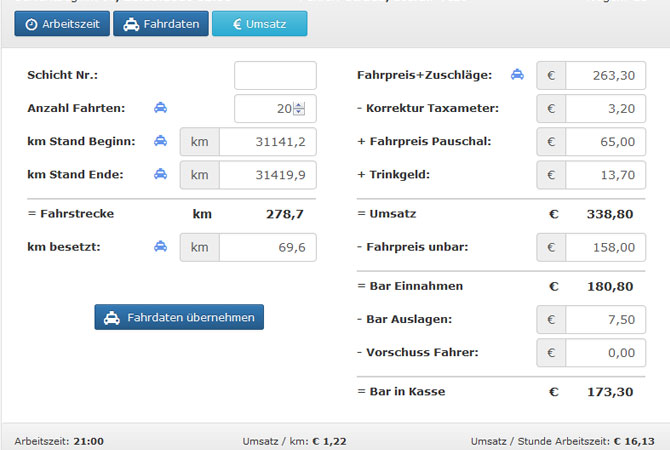Open the Arbeitszeit tab
670x450 pixels.
62,24
